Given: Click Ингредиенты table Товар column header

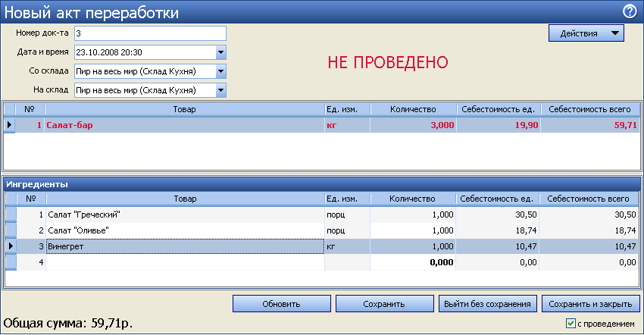Looking at the screenshot, I should 185,199.
